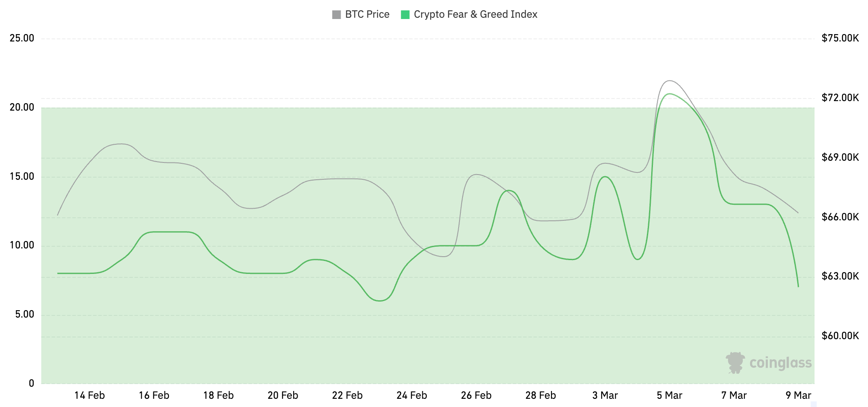Click the "9 Mar" date label
Viewport: 868px width, 407px height.
point(798,395)
